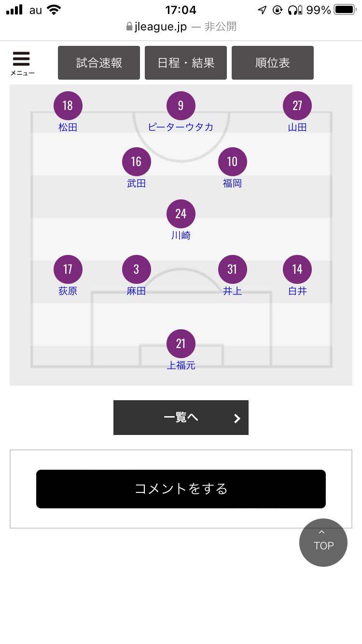Select the number 17 player badge
This screenshot has height=644, width=362.
(x=68, y=269)
